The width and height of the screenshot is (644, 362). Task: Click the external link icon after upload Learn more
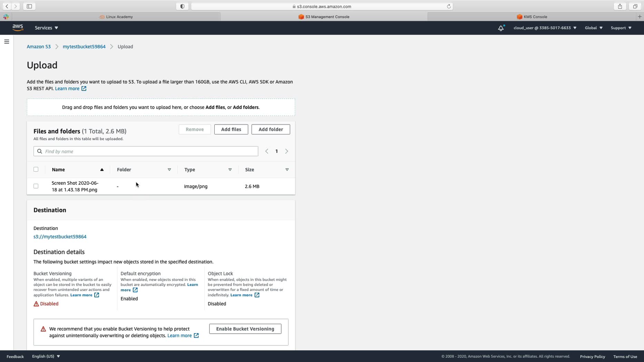[x=84, y=89]
